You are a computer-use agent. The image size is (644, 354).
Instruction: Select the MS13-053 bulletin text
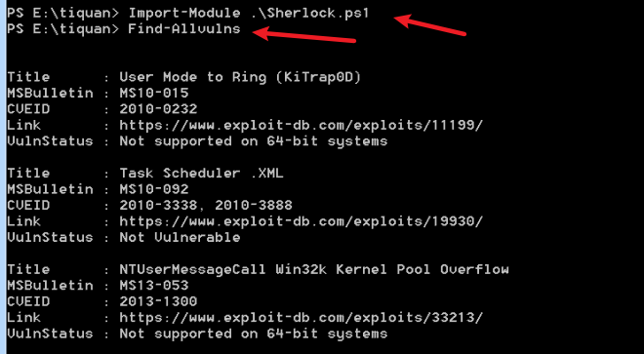(154, 286)
